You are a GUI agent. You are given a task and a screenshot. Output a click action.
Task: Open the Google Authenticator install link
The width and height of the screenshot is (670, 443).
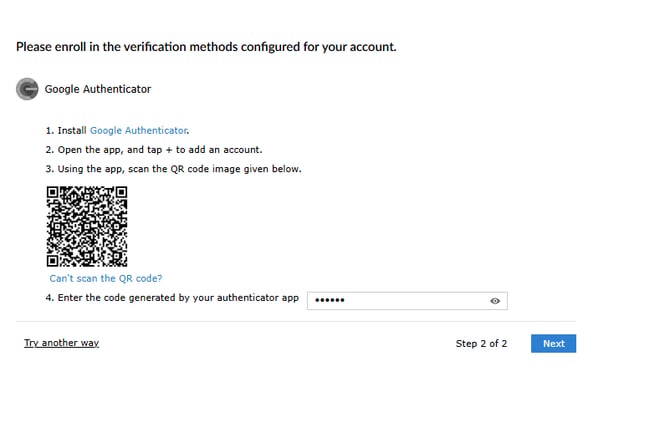click(138, 130)
